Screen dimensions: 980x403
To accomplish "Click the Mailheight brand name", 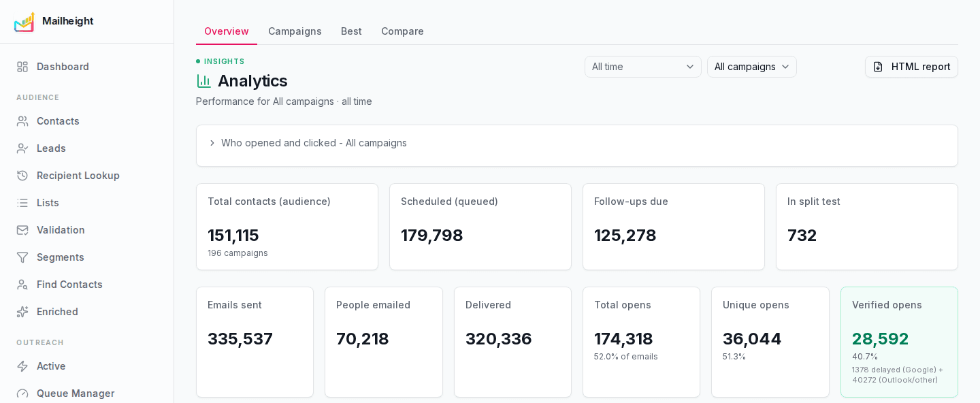I will tap(67, 21).
